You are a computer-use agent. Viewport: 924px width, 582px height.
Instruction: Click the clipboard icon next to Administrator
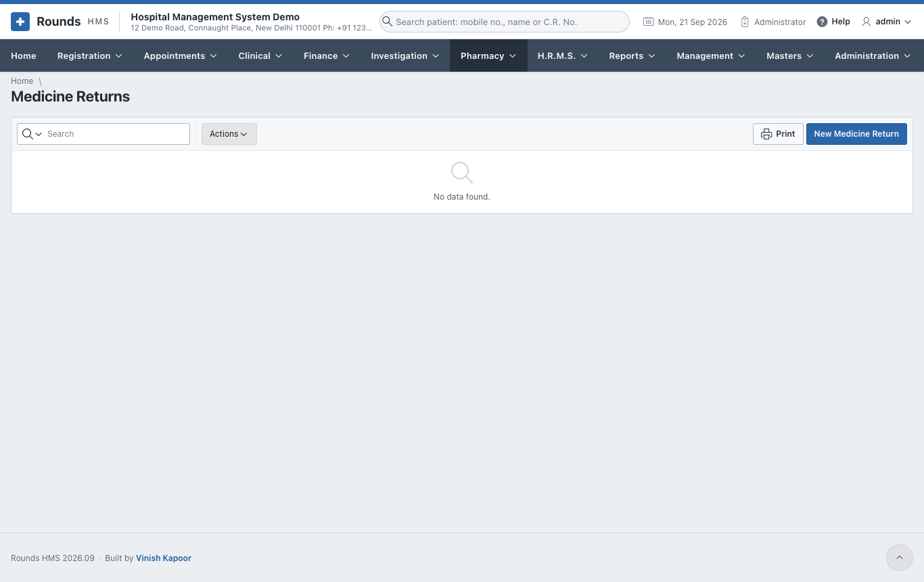745,22
